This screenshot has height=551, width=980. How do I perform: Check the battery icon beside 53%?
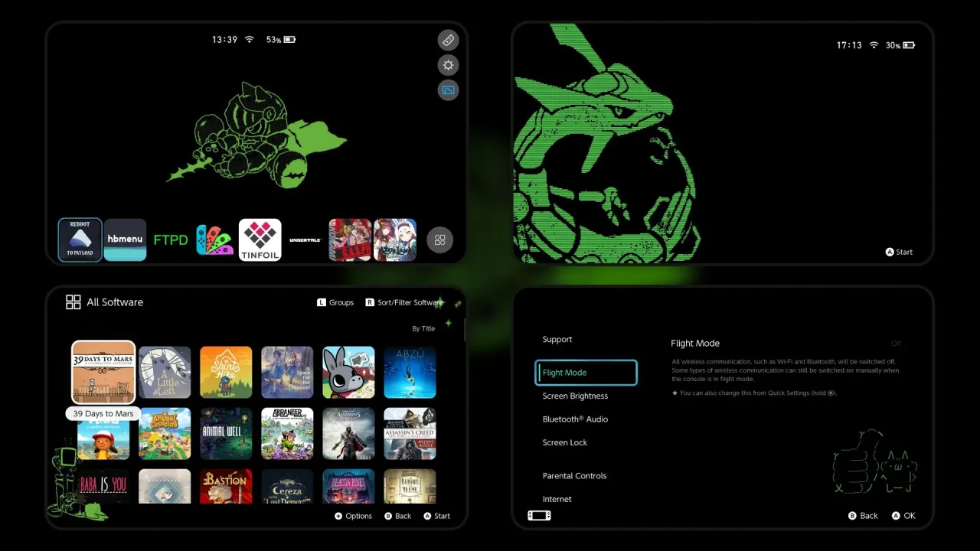289,39
